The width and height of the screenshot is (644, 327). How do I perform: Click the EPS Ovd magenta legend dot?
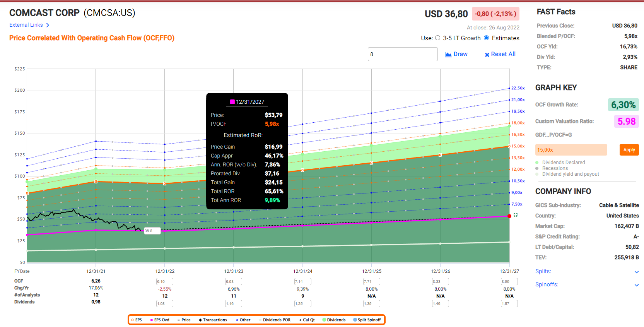click(152, 320)
